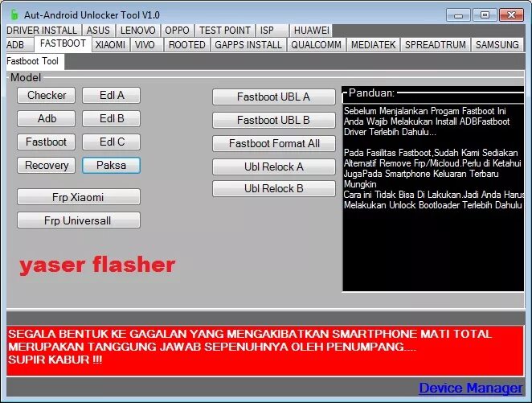Click the Paksa button
The width and height of the screenshot is (532, 403).
[111, 166]
